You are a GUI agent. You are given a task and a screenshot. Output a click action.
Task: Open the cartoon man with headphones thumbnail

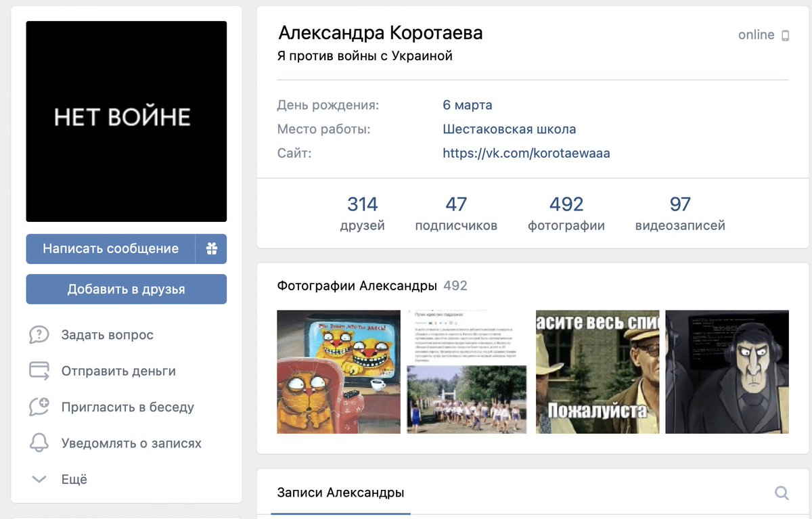pyautogui.click(x=727, y=371)
